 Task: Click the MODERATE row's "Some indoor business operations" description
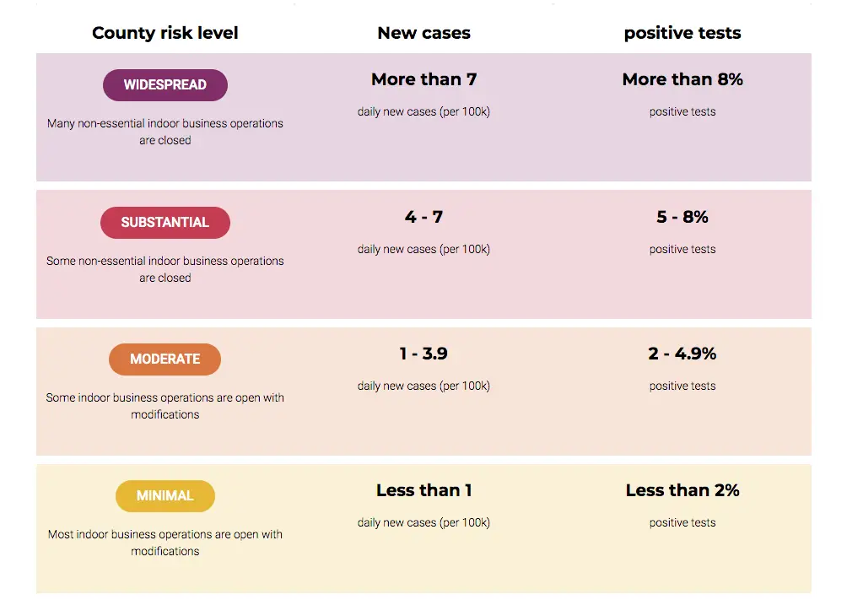[165, 406]
